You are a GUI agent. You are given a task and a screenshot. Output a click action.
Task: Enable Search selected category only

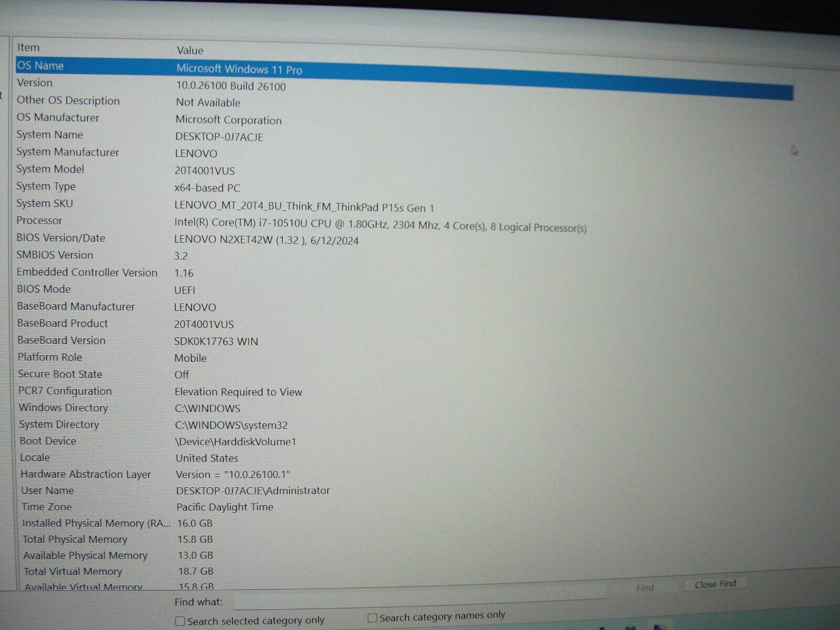179,621
